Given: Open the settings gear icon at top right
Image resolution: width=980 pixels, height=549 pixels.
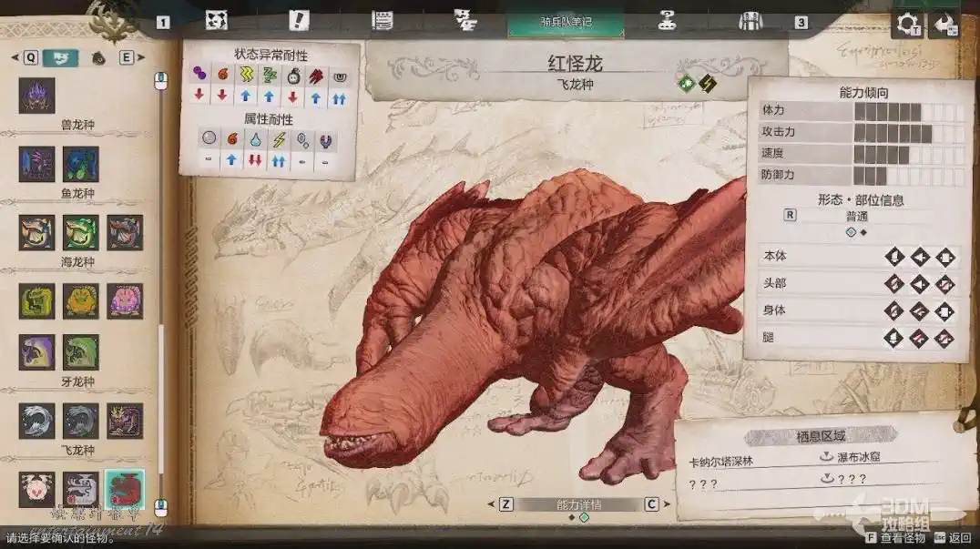Looking at the screenshot, I should pyautogui.click(x=907, y=24).
